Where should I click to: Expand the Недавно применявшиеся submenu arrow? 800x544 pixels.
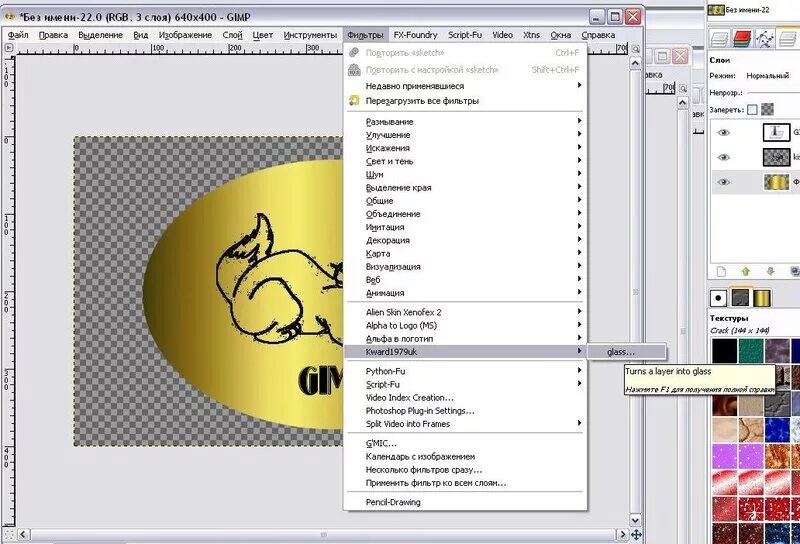point(579,85)
